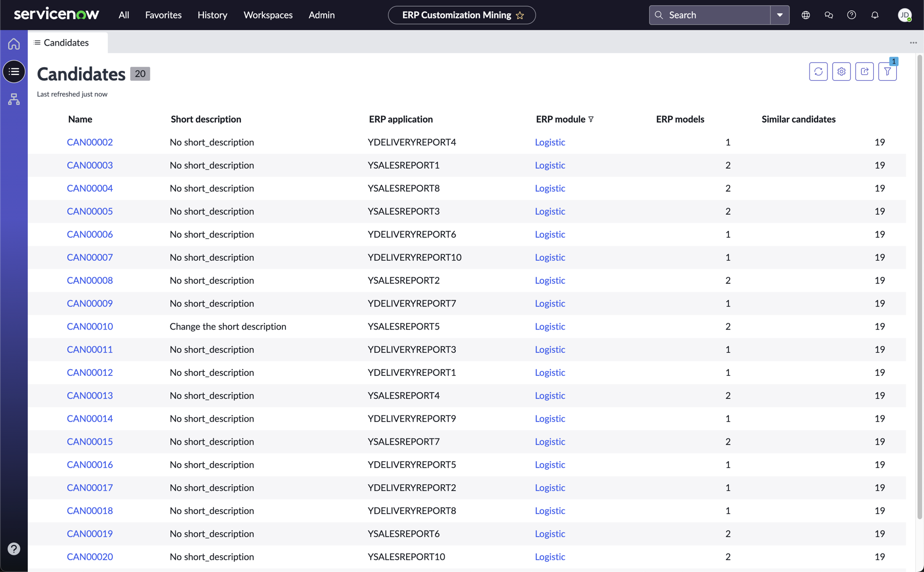The width and height of the screenshot is (924, 572).
Task: Sort by Short description column header
Action: click(x=206, y=119)
